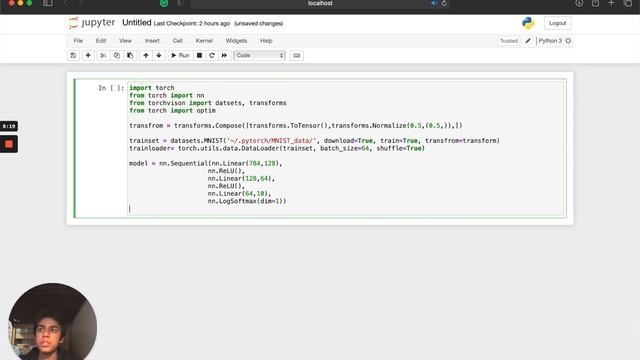Click the 'trainset = datasets.MNIST' code line
This screenshot has width=640, height=360.
314,140
